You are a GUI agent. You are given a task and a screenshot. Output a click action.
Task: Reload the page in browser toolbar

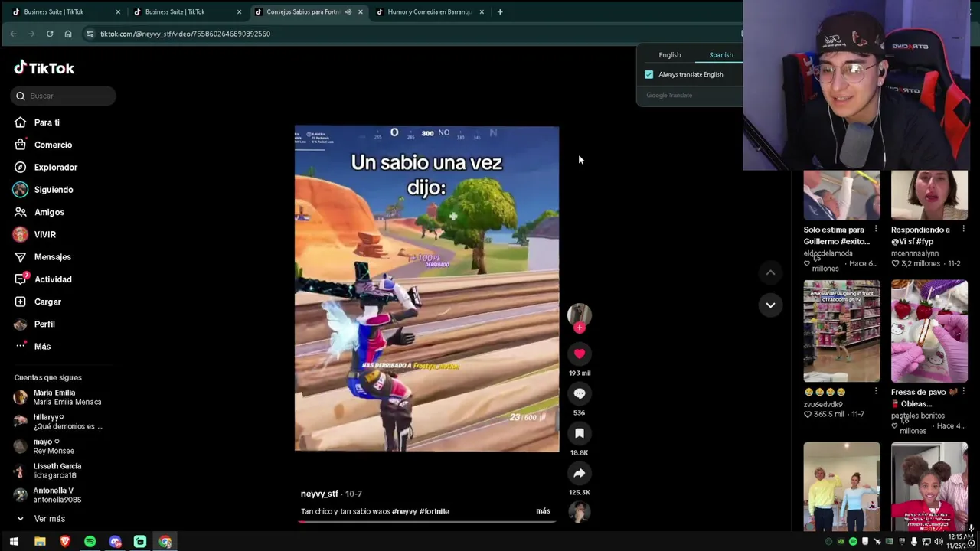click(x=50, y=34)
